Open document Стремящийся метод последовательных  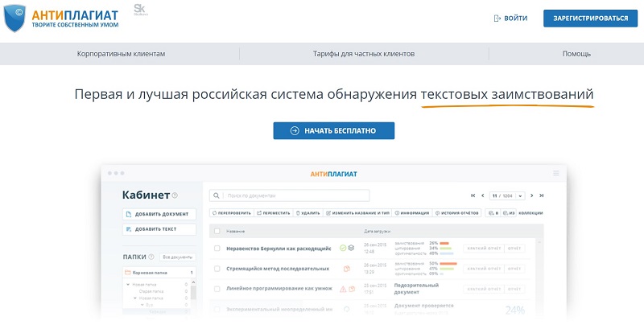(x=278, y=269)
